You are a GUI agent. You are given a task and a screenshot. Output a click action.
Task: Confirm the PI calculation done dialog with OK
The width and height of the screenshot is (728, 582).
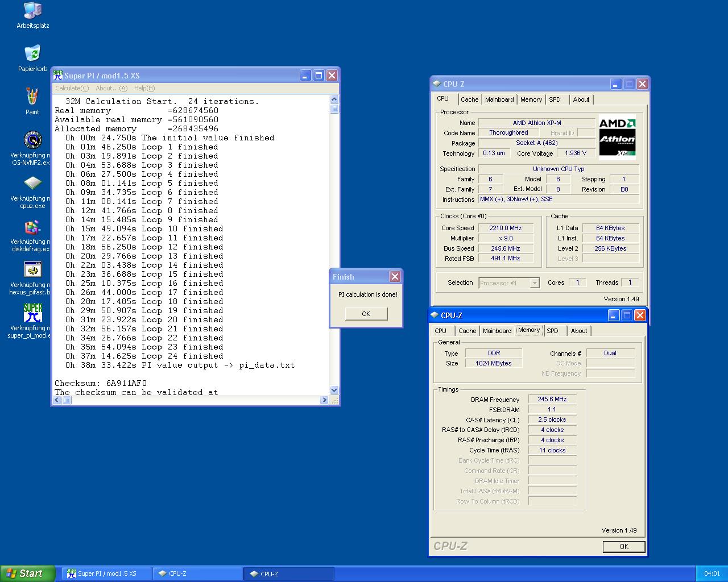click(366, 314)
